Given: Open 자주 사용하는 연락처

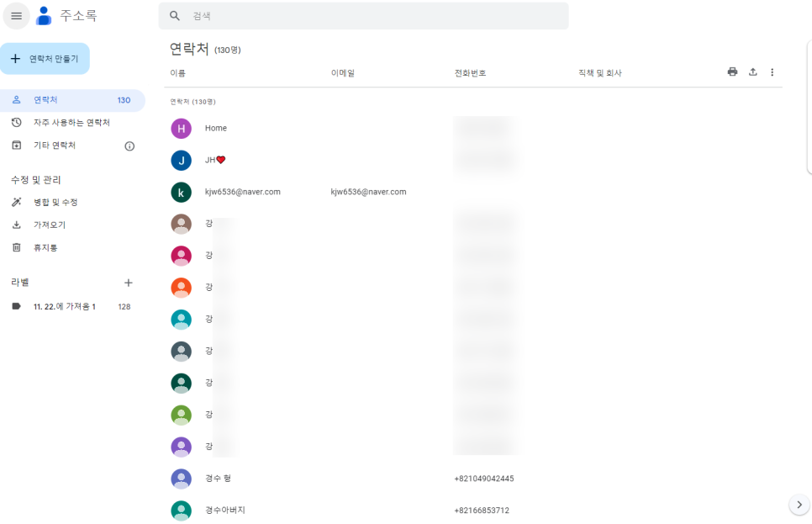Looking at the screenshot, I should [71, 123].
